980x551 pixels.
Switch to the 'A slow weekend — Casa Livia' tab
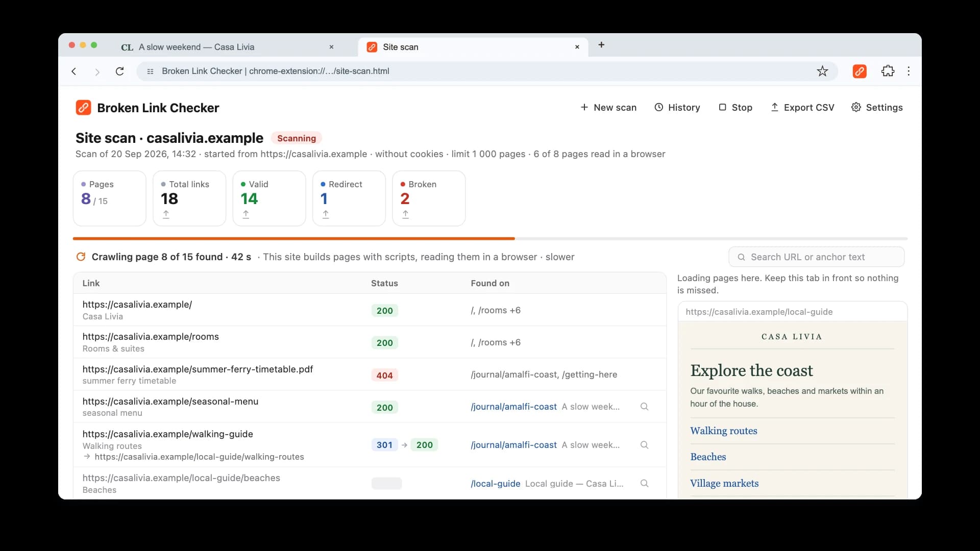pos(227,47)
